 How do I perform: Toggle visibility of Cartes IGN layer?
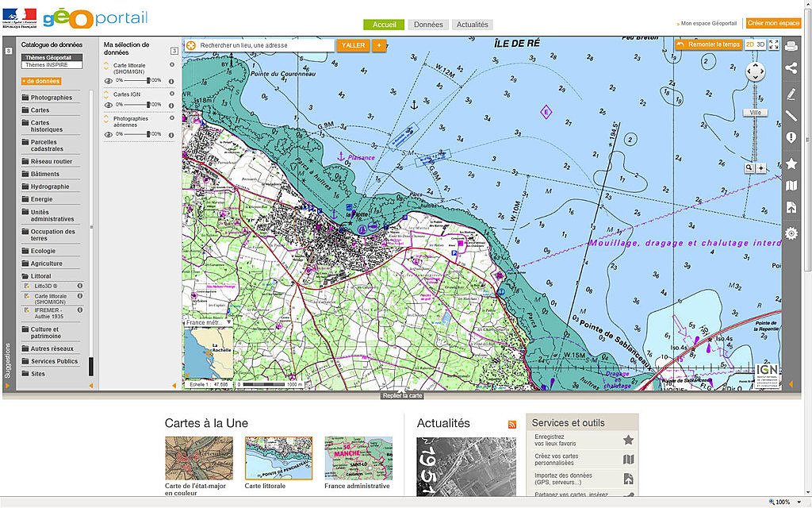pyautogui.click(x=108, y=106)
